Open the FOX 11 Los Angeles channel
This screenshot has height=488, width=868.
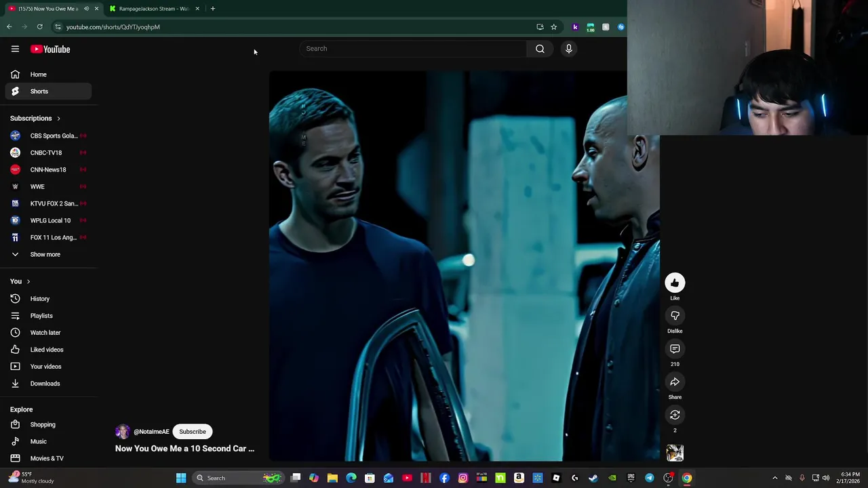click(47, 238)
